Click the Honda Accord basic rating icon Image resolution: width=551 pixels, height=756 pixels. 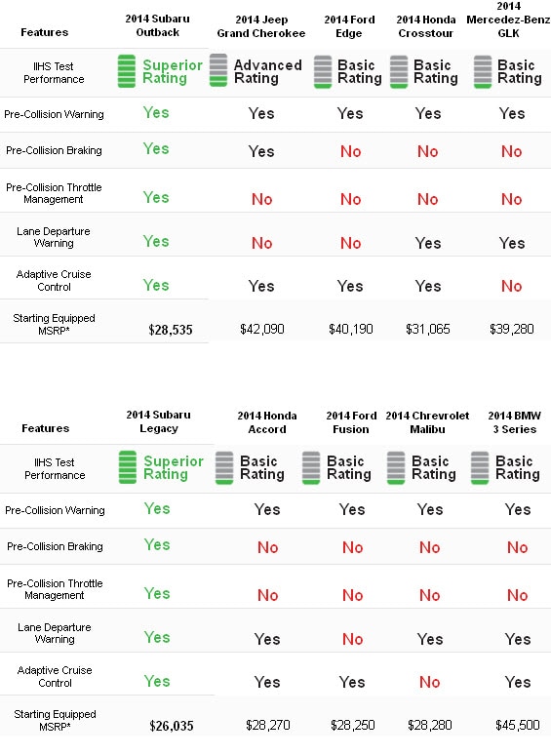(224, 467)
